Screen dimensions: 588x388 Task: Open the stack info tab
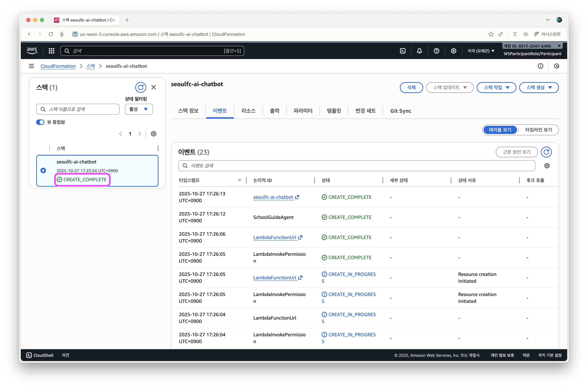188,111
